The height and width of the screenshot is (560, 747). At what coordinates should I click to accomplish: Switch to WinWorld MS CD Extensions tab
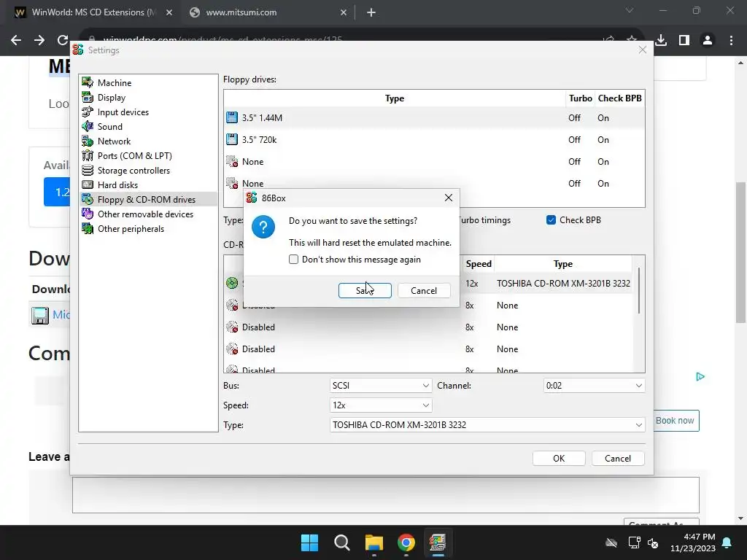(94, 12)
